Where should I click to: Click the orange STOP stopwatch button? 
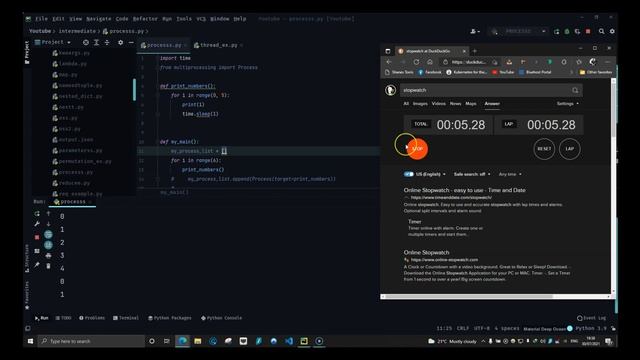417,149
